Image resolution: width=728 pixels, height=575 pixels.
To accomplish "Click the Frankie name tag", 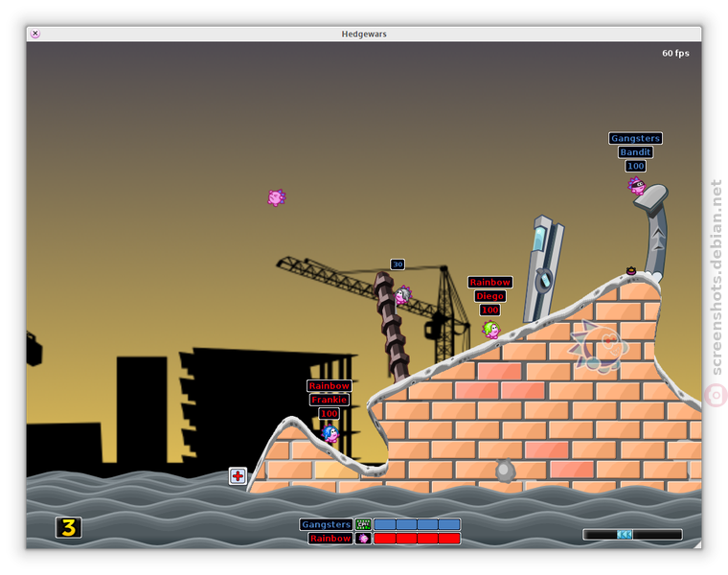I will click(x=330, y=400).
